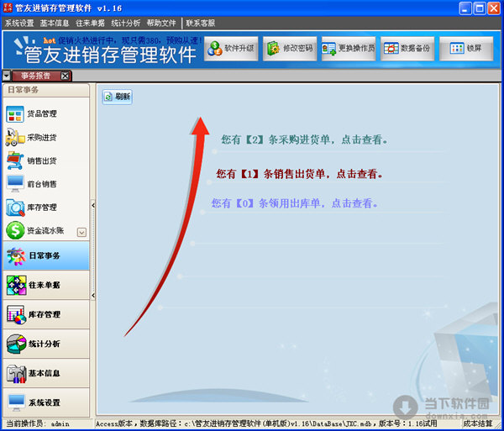Screen dimensions: 504x431
Task: Select 日常事务 category in sidebar
Action: coord(46,256)
